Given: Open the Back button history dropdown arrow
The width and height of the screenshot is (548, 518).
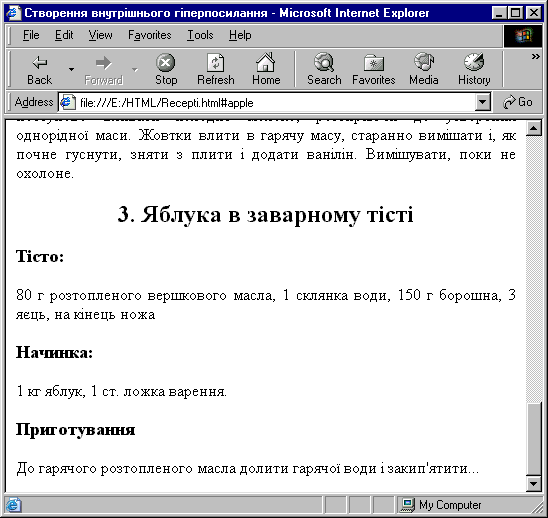Looking at the screenshot, I should (71, 70).
